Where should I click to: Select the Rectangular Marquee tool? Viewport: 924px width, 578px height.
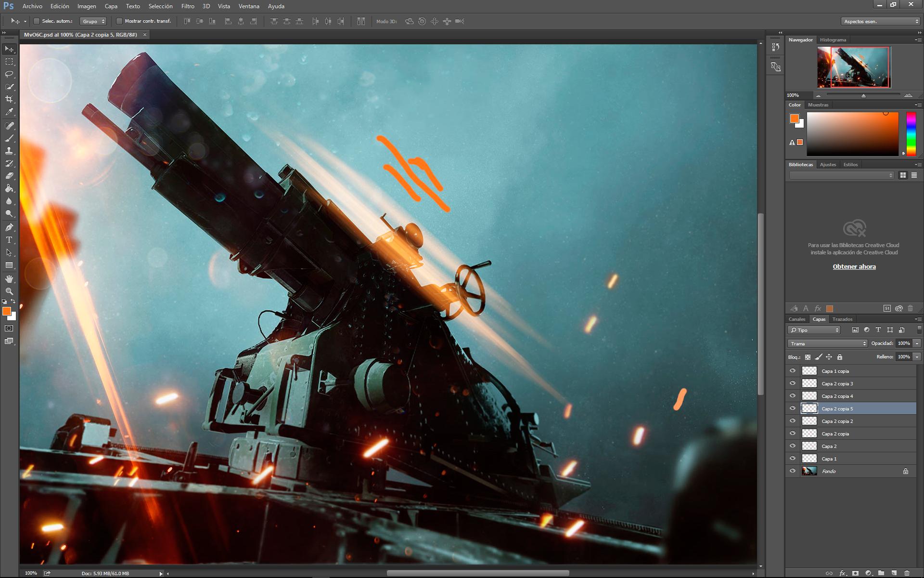click(9, 62)
